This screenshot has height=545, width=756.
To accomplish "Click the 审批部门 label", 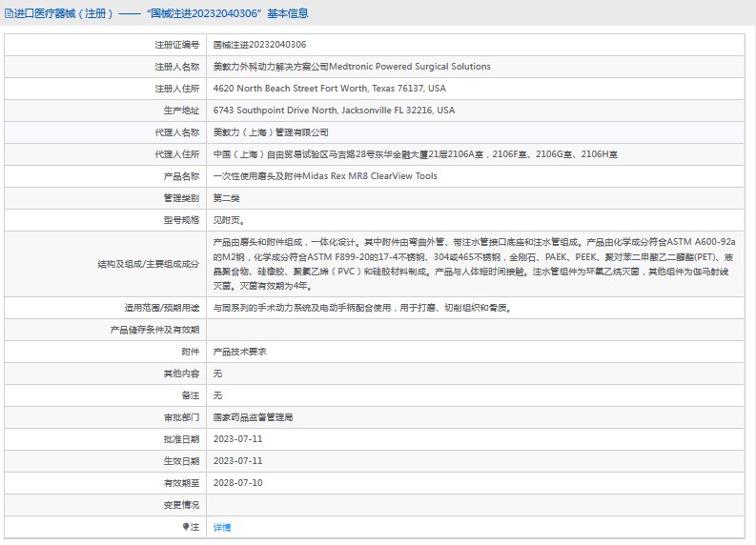I will pyautogui.click(x=181, y=417).
